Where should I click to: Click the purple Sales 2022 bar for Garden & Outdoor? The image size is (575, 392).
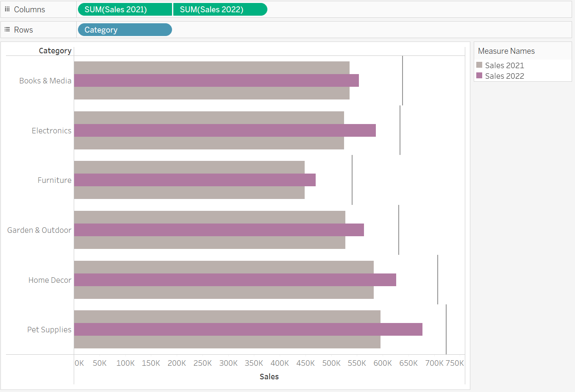(x=219, y=230)
